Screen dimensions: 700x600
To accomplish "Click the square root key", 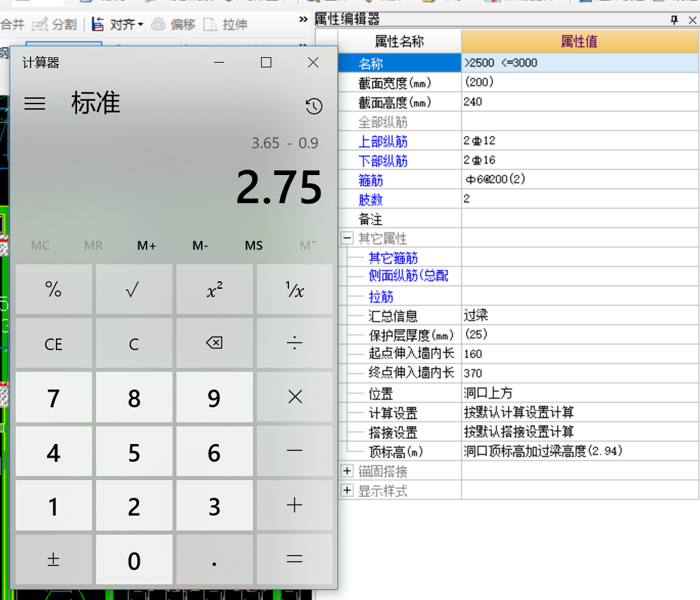I will tap(134, 289).
